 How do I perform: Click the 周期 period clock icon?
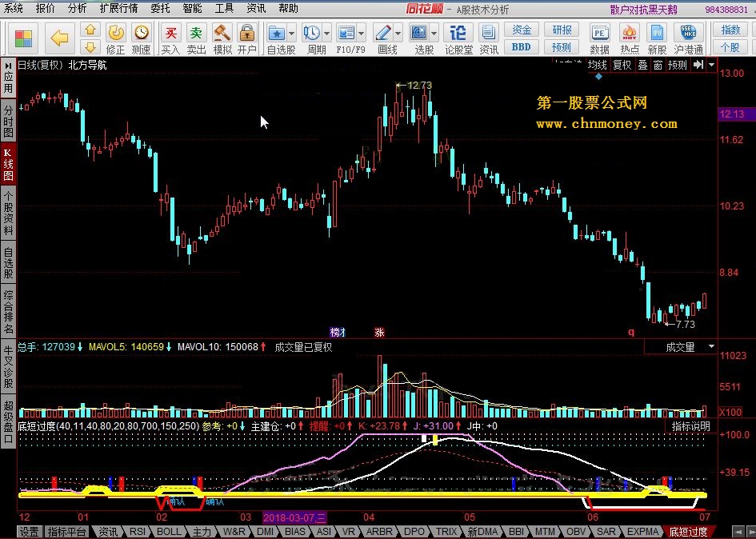pos(311,34)
